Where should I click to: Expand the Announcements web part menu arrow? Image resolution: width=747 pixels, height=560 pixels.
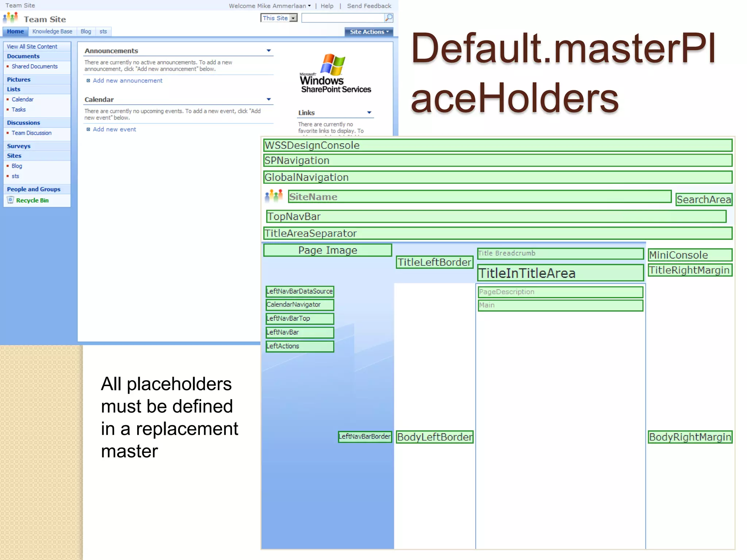(x=269, y=51)
